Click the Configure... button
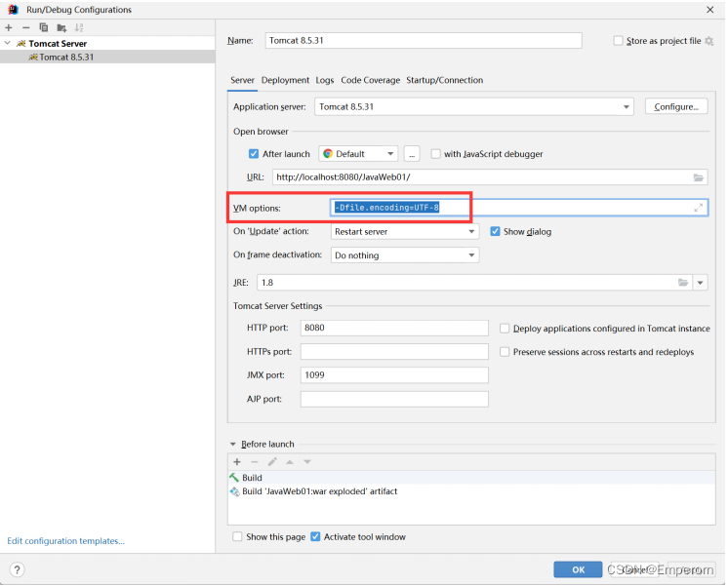Screen dimensions: 728x586 click(x=676, y=106)
